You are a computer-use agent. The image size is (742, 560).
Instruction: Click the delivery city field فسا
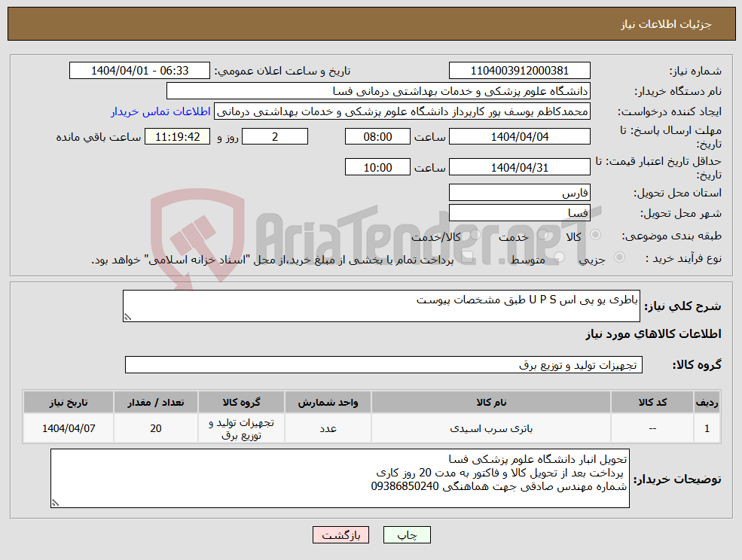pos(520,213)
